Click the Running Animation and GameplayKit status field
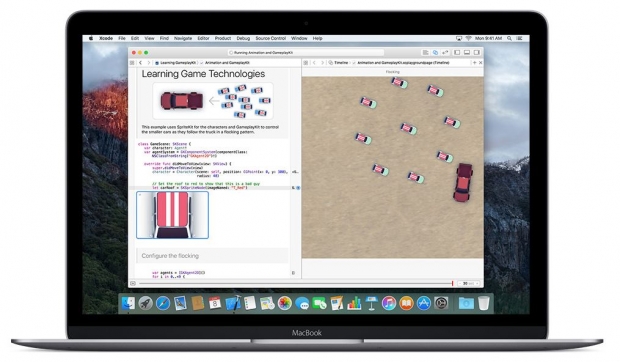This screenshot has height=362, width=620. point(306,53)
